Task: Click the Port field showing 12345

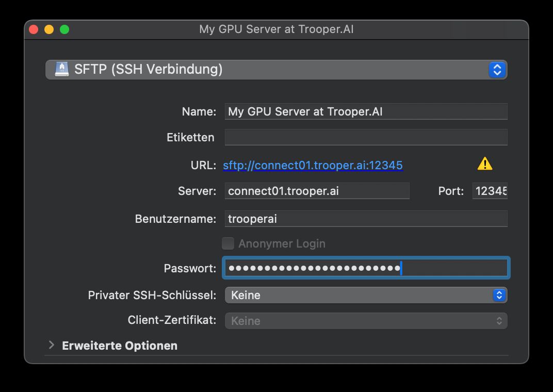Action: pos(490,191)
